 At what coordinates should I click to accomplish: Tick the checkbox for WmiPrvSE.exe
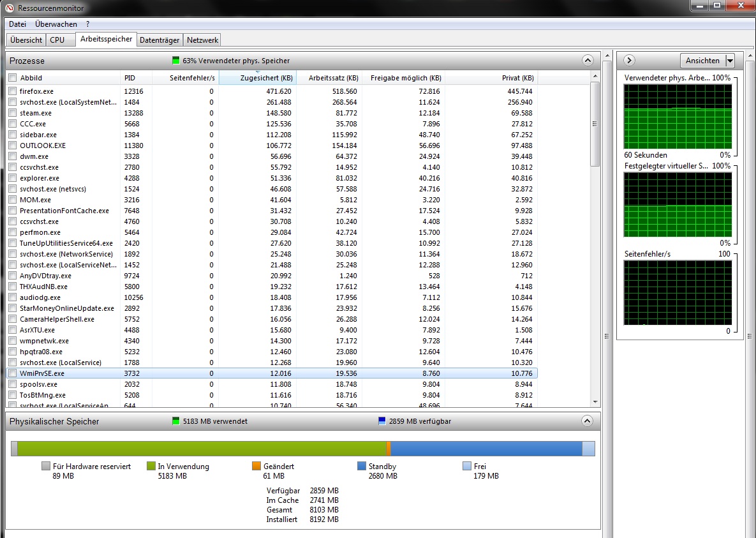(x=13, y=373)
